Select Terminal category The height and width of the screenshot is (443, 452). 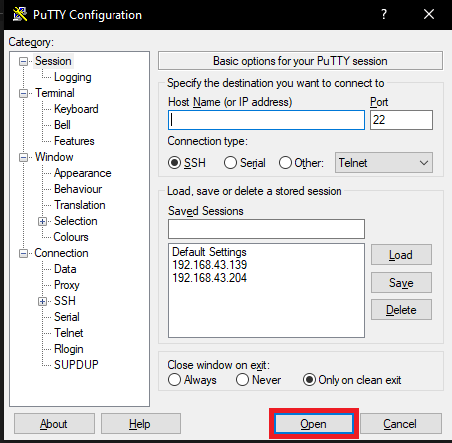click(55, 93)
